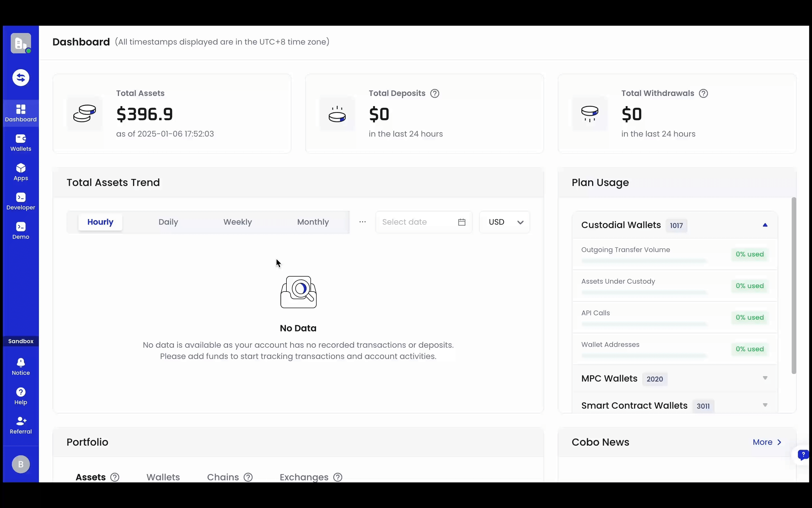Click the Portfolio section heading

click(x=87, y=442)
